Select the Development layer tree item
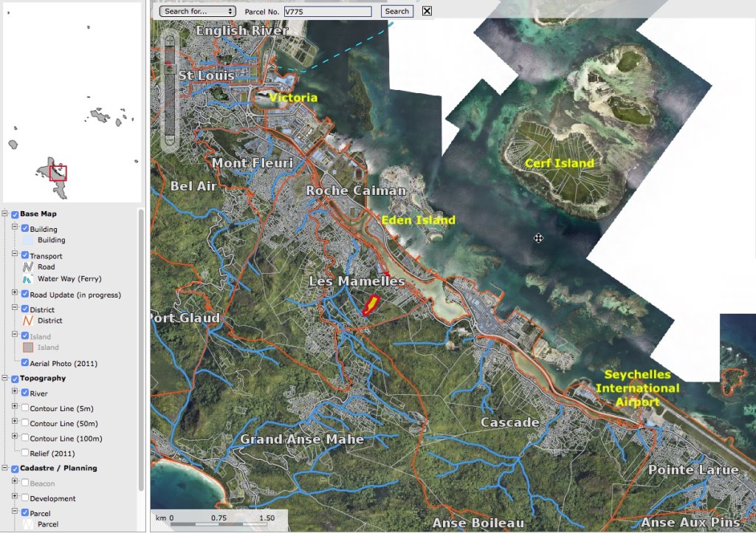Image resolution: width=756 pixels, height=533 pixels. pyautogui.click(x=52, y=498)
